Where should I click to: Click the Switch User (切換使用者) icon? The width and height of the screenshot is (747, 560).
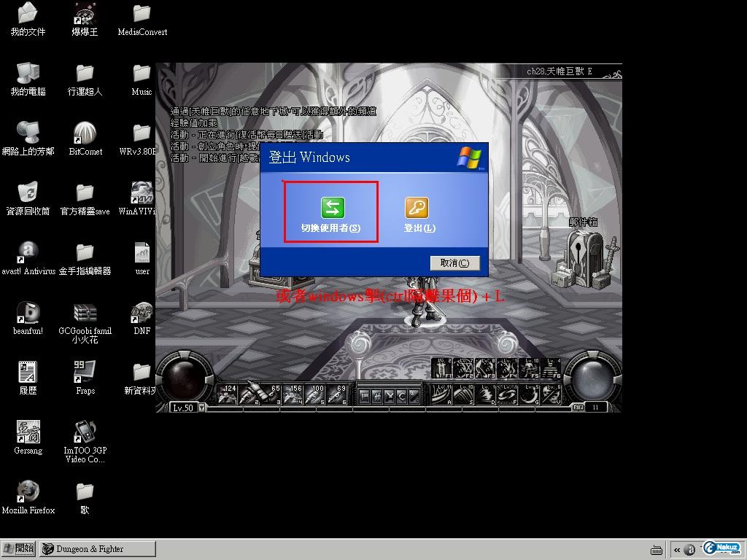tap(332, 208)
